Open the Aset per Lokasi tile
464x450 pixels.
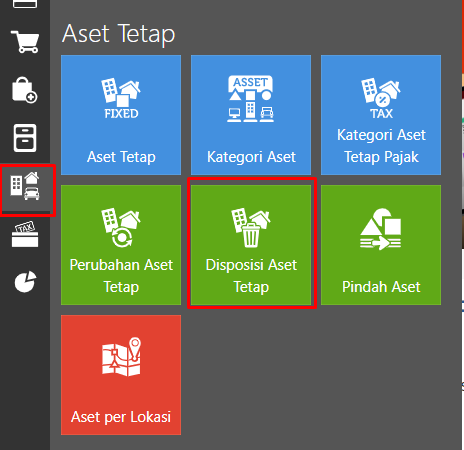[121, 375]
